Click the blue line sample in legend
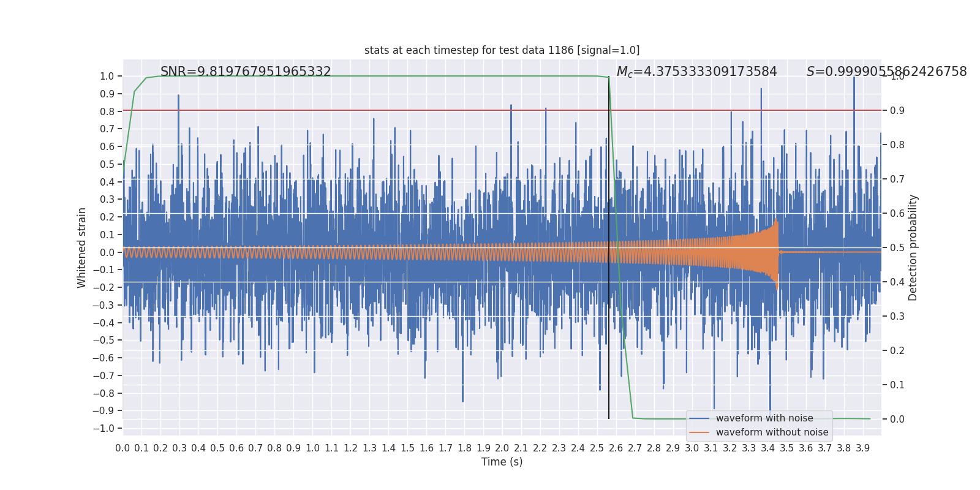 tap(699, 418)
